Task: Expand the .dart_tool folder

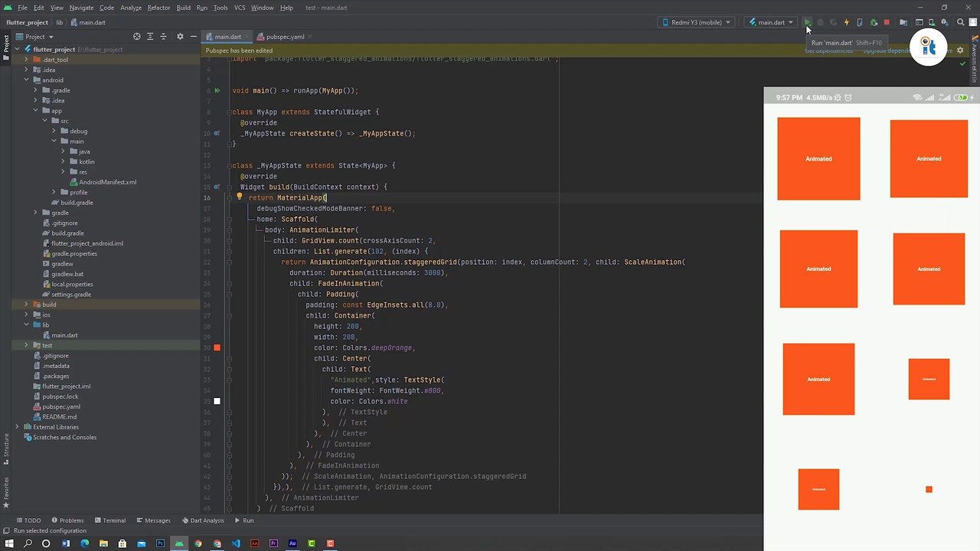Action: (x=27, y=59)
